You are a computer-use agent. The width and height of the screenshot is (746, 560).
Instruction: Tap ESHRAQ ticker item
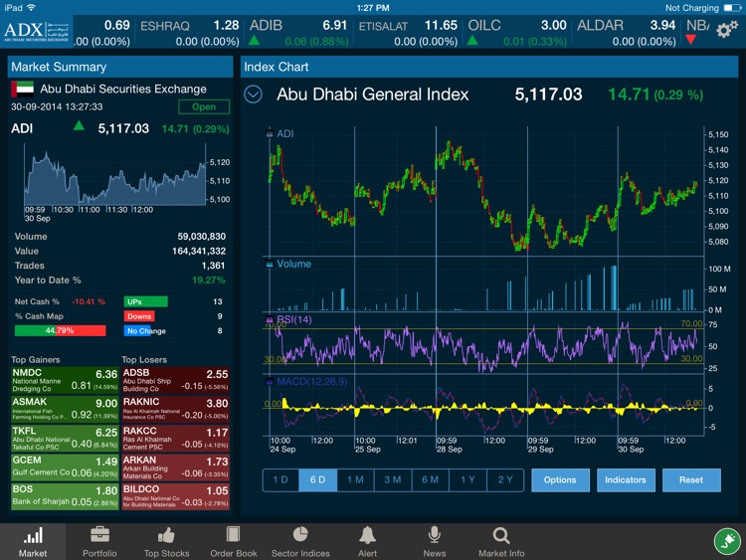pos(189,33)
